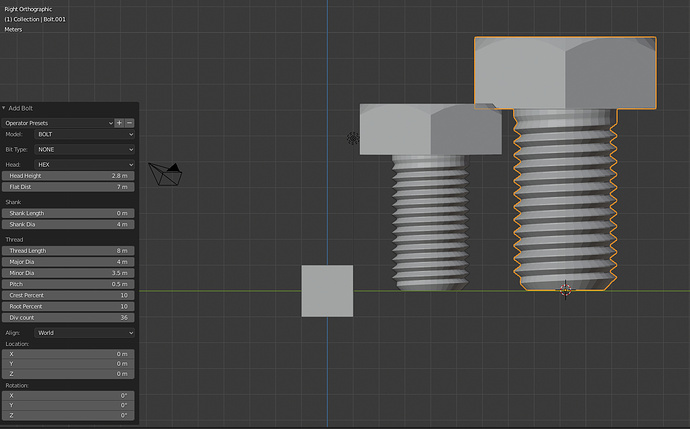Add a new operator preset with plus
Viewport: 690px width, 429px height.
(119, 123)
